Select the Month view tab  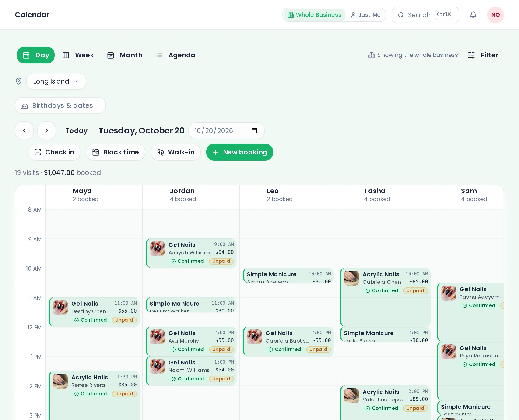(x=125, y=55)
